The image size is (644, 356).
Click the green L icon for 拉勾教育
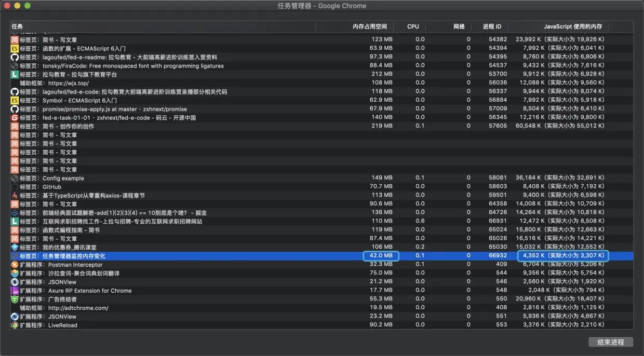coord(15,74)
